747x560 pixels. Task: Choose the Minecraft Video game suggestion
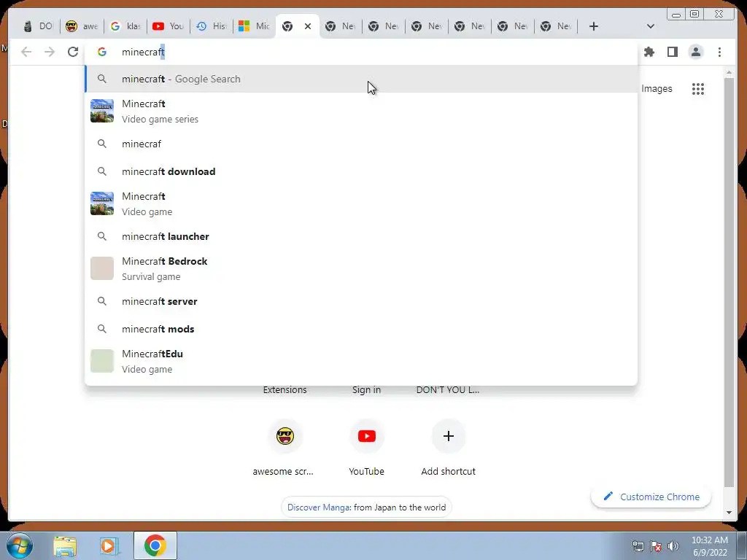pyautogui.click(x=361, y=204)
